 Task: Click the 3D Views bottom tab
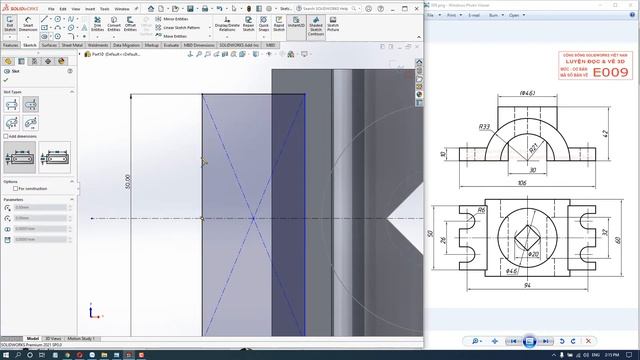click(53, 338)
